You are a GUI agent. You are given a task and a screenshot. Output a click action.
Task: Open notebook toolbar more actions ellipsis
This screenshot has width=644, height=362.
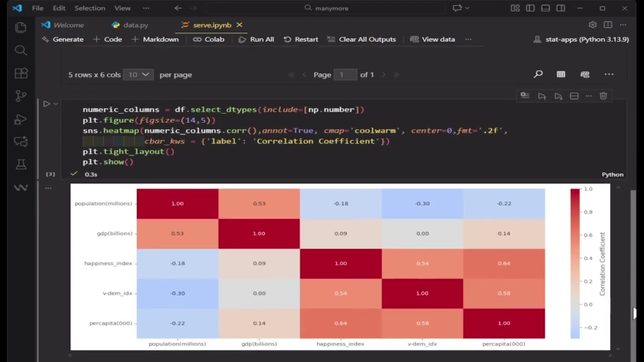coord(468,39)
